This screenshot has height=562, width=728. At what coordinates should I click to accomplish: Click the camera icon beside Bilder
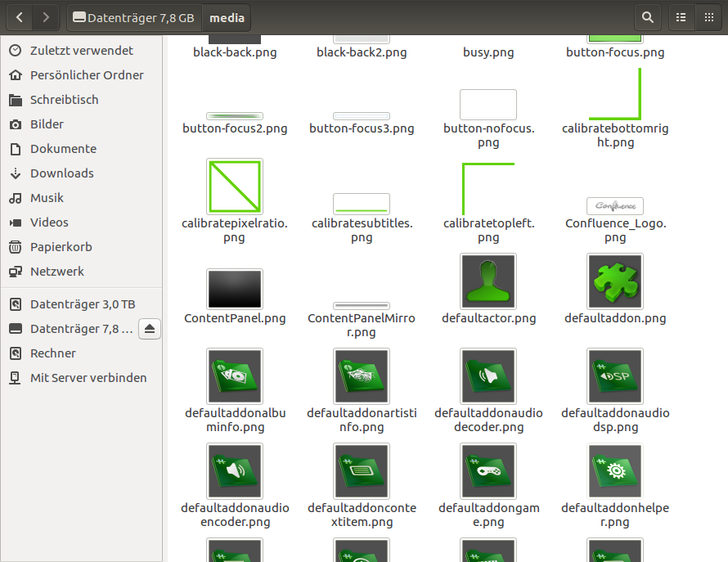point(16,124)
